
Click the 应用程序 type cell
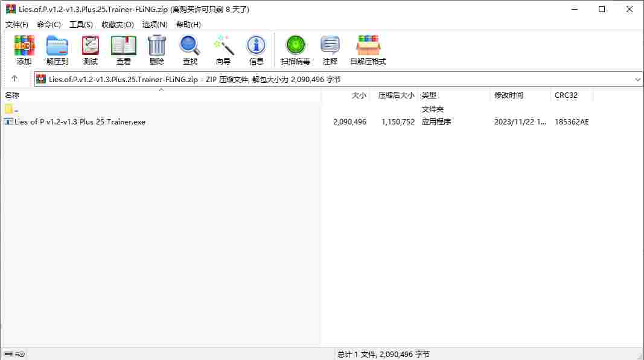pyautogui.click(x=436, y=121)
